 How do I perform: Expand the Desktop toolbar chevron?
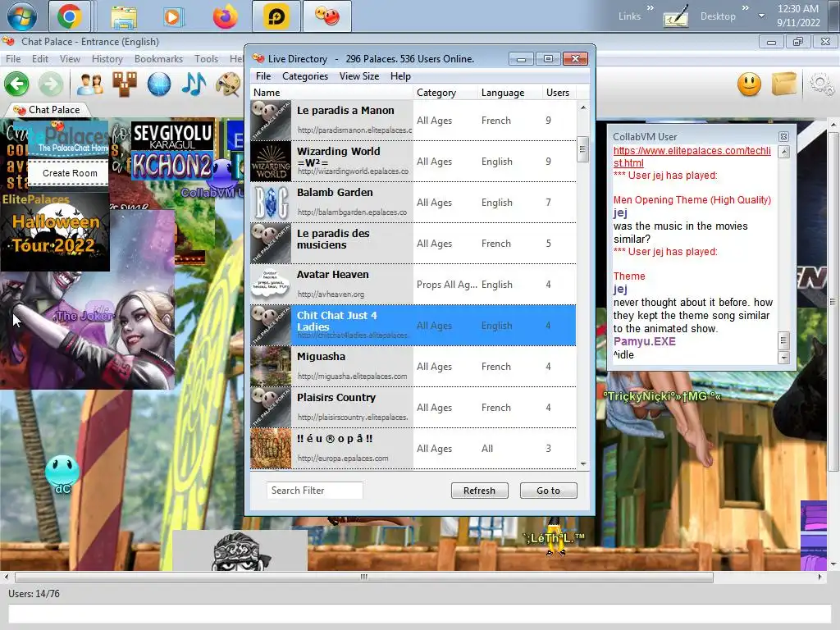746,8
